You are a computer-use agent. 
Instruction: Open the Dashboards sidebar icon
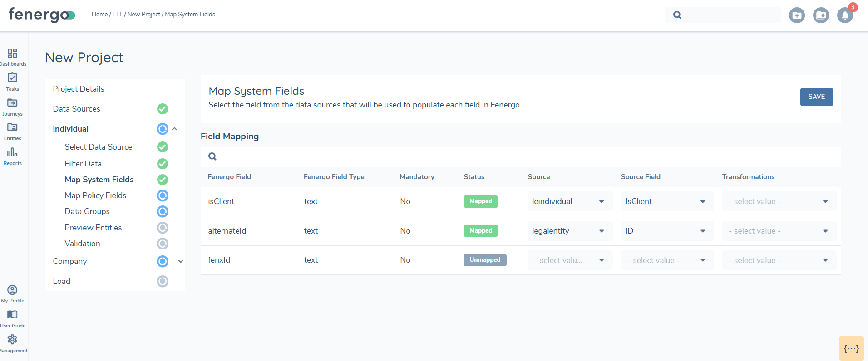tap(13, 54)
